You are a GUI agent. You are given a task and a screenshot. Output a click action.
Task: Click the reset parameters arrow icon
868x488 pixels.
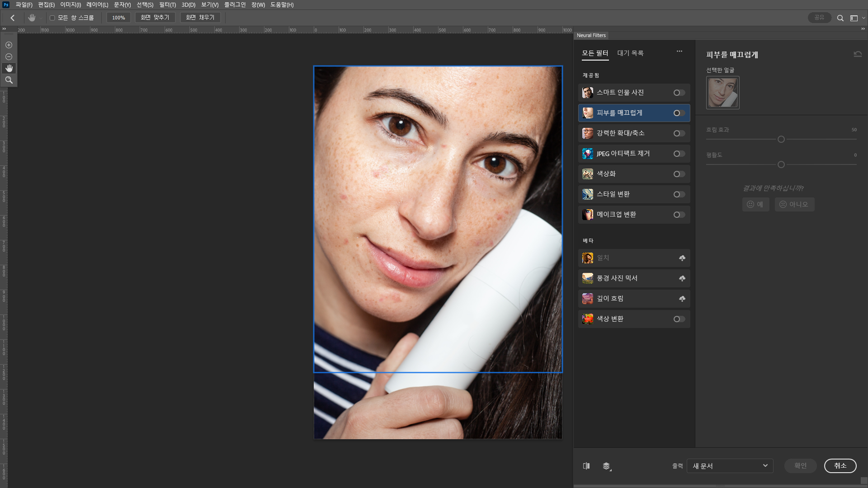click(858, 54)
